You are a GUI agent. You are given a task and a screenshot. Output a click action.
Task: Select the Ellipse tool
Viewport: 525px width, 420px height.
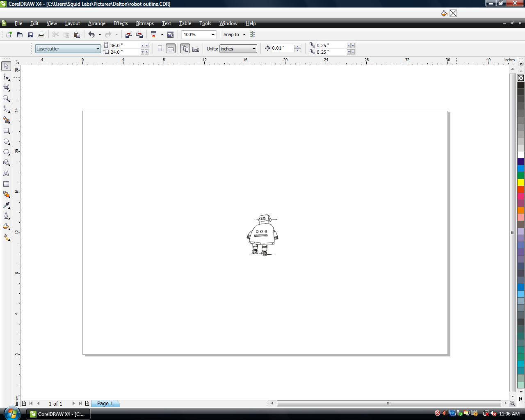click(x=6, y=142)
